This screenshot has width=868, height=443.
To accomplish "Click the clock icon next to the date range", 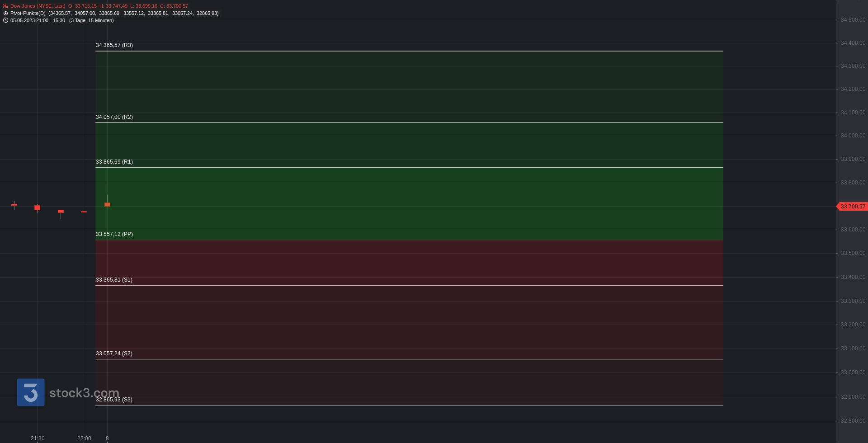I will click(x=5, y=20).
